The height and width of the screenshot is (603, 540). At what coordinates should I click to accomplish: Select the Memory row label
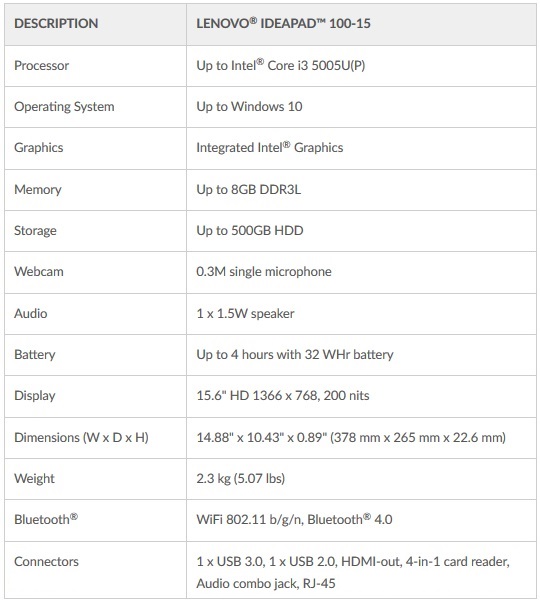(x=38, y=190)
